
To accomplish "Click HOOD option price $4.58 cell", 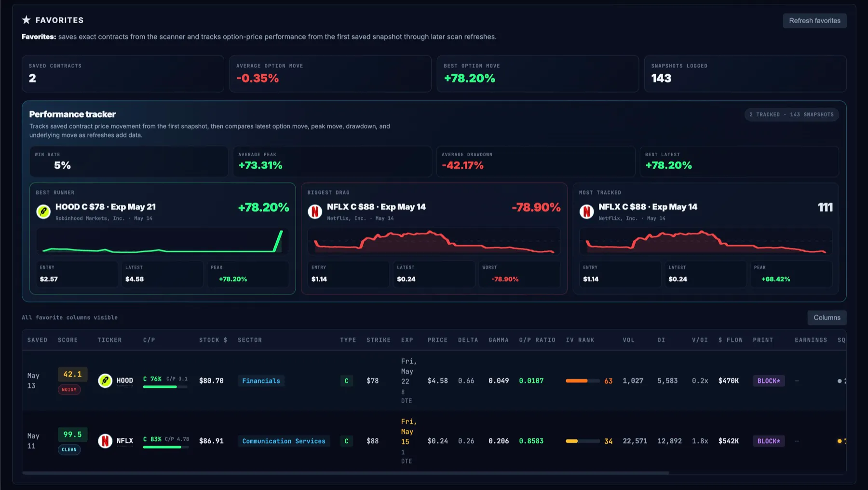I will [437, 381].
